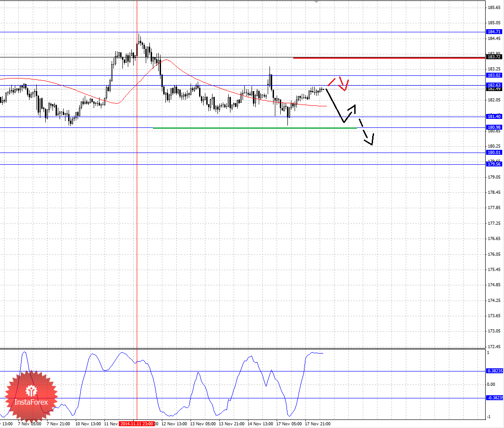Click the 177.25 value on price axis
The image size is (504, 428).
[494, 223]
